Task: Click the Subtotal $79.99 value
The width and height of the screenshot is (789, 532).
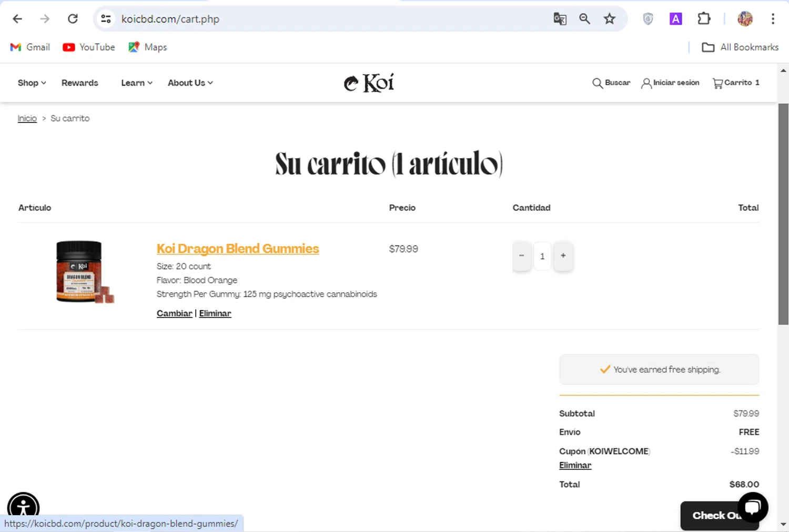Action: (746, 414)
